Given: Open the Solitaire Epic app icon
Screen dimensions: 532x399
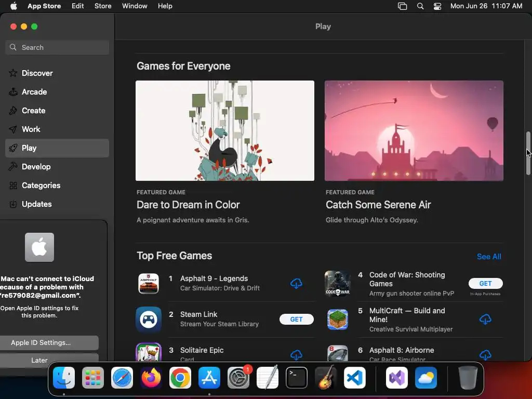Looking at the screenshot, I should tap(149, 352).
